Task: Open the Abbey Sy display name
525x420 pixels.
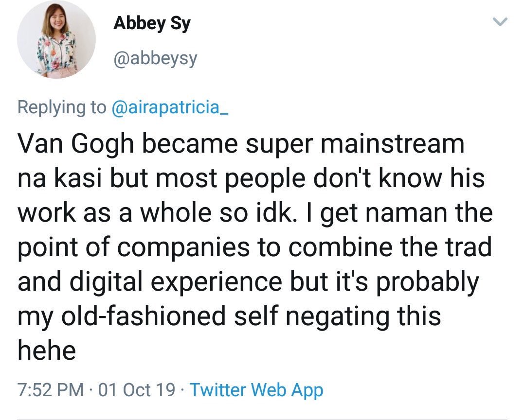Action: click(x=152, y=23)
